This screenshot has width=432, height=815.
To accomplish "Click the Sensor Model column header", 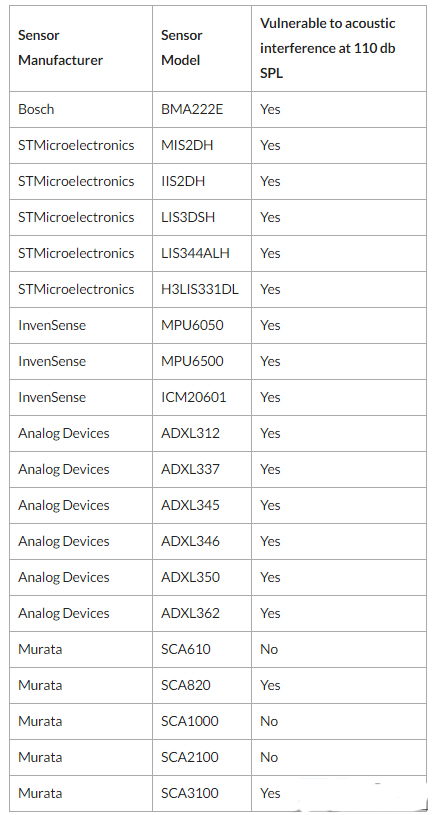I will [181, 48].
